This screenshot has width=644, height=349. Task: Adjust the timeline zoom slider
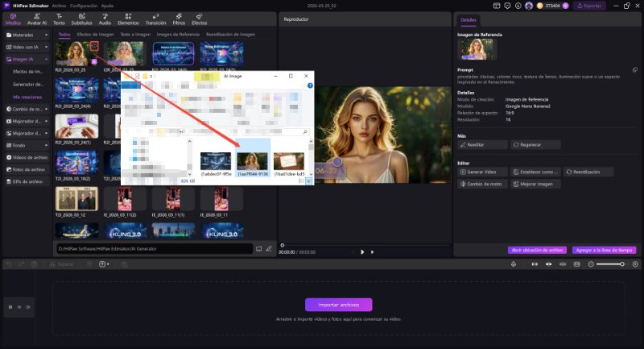tap(621, 264)
